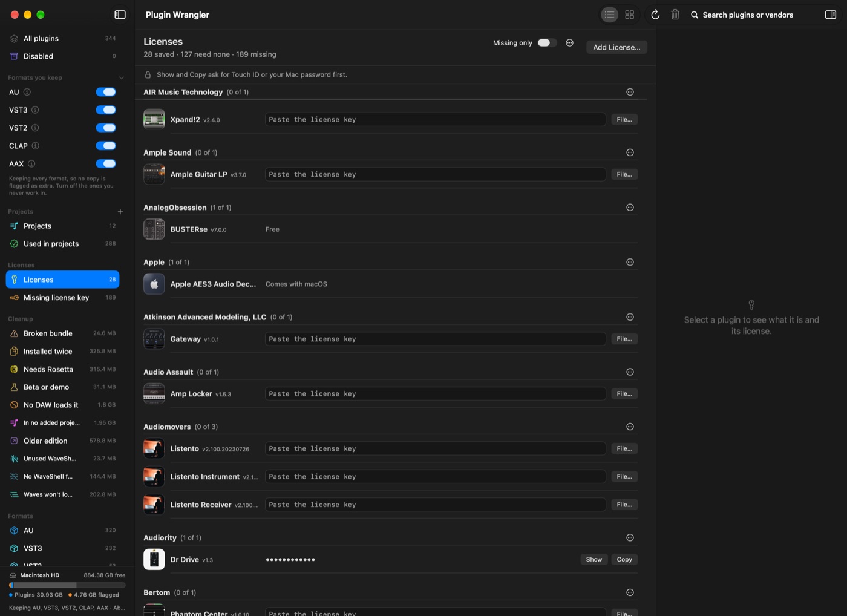Open Needs Rosetta cleanup category

coord(62,369)
